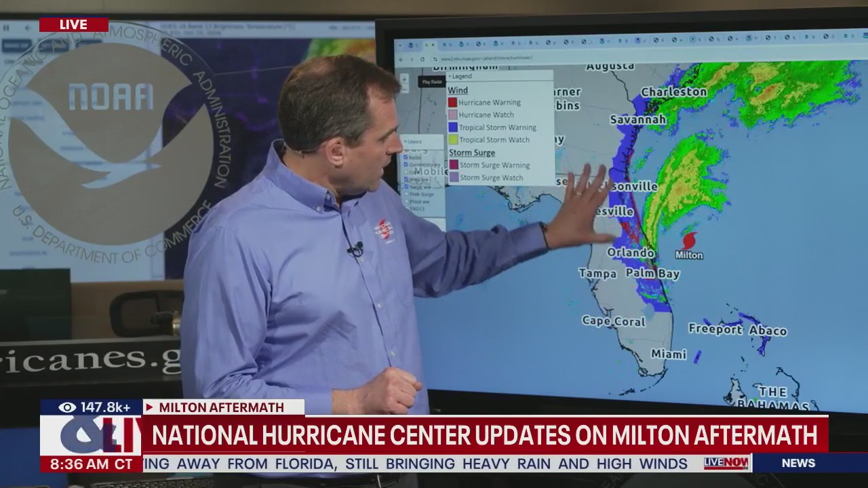Open the browser tab search chevron
The height and width of the screenshot is (488, 868).
(400, 45)
